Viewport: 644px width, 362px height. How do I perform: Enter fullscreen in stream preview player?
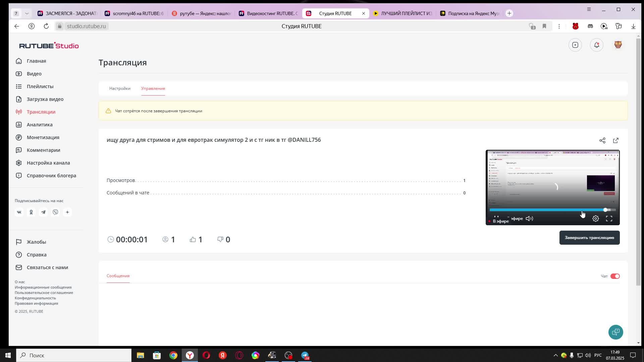click(x=609, y=219)
